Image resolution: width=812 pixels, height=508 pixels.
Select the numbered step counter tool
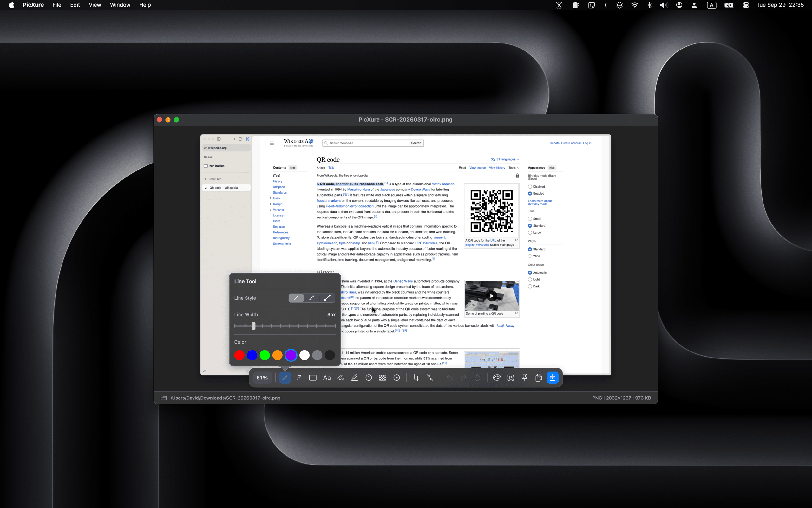[x=369, y=378]
